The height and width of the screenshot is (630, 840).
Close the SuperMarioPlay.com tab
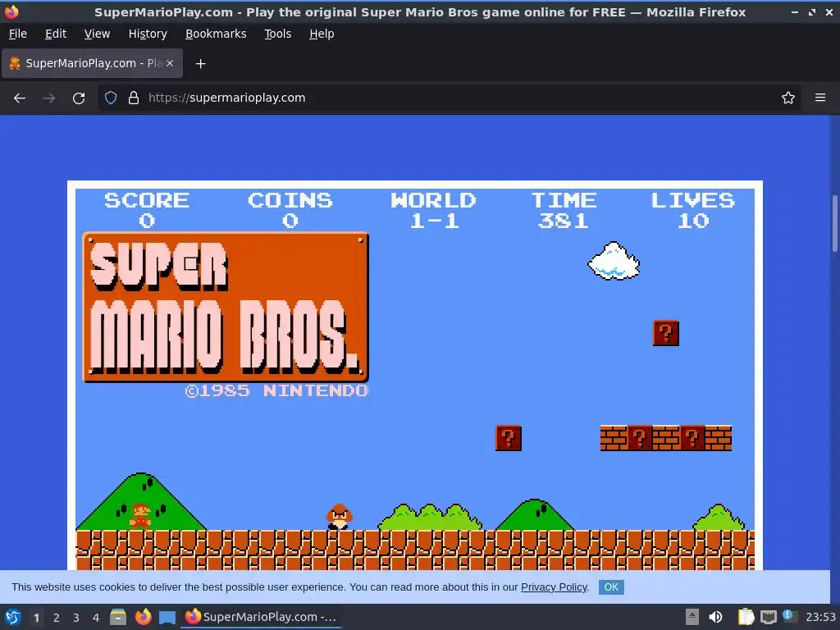170,63
